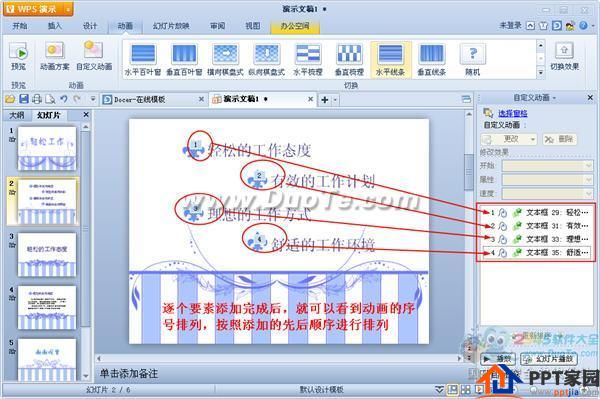Close the Docer-在线模板 tab
Image resolution: width=600 pixels, height=399 pixels.
pos(201,99)
